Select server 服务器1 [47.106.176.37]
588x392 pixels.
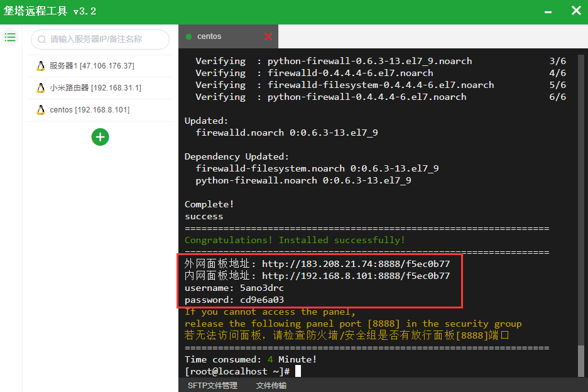(x=100, y=66)
